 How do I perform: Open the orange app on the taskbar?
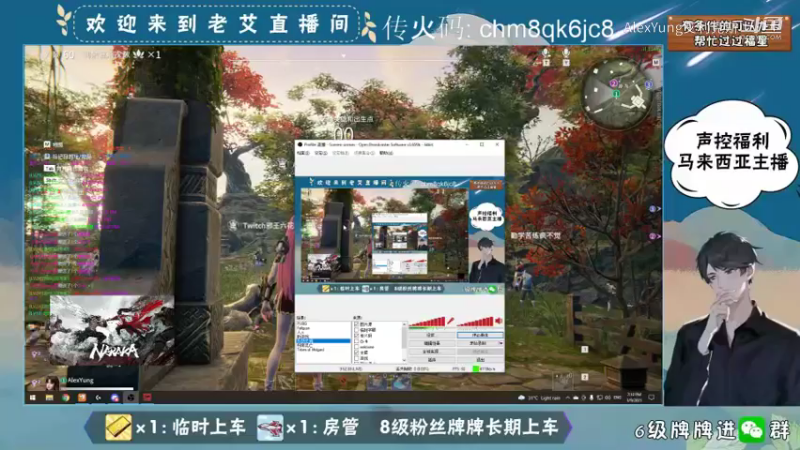[x=82, y=397]
